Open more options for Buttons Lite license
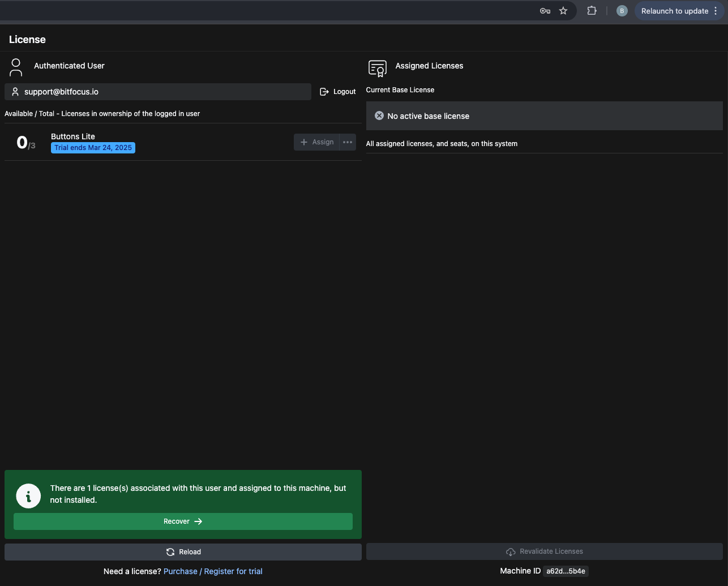 click(x=348, y=142)
